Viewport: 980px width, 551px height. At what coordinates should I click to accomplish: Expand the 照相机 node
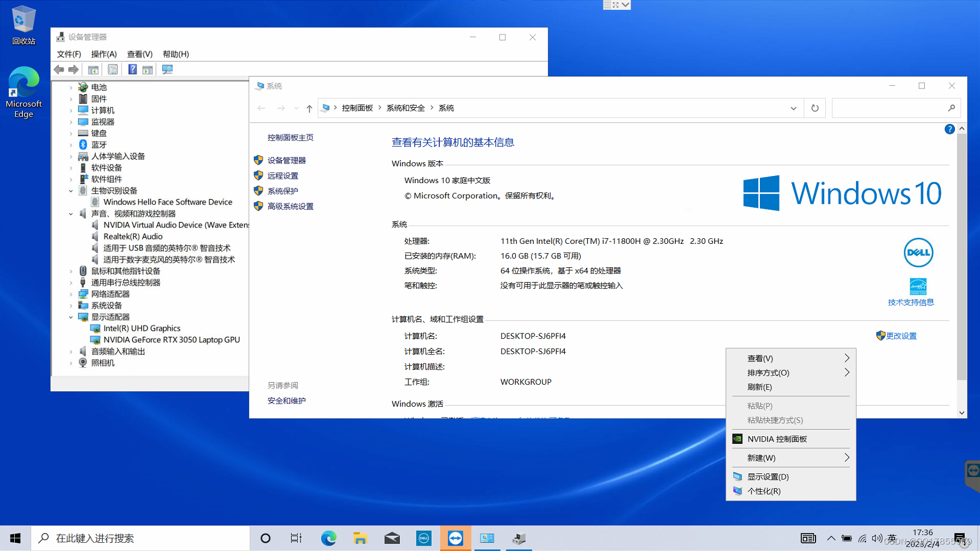click(71, 363)
